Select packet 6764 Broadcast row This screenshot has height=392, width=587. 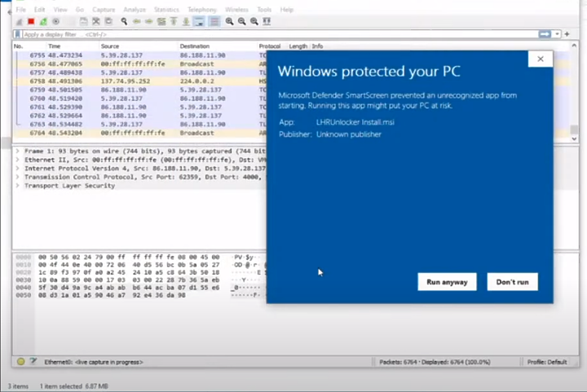[x=139, y=133]
